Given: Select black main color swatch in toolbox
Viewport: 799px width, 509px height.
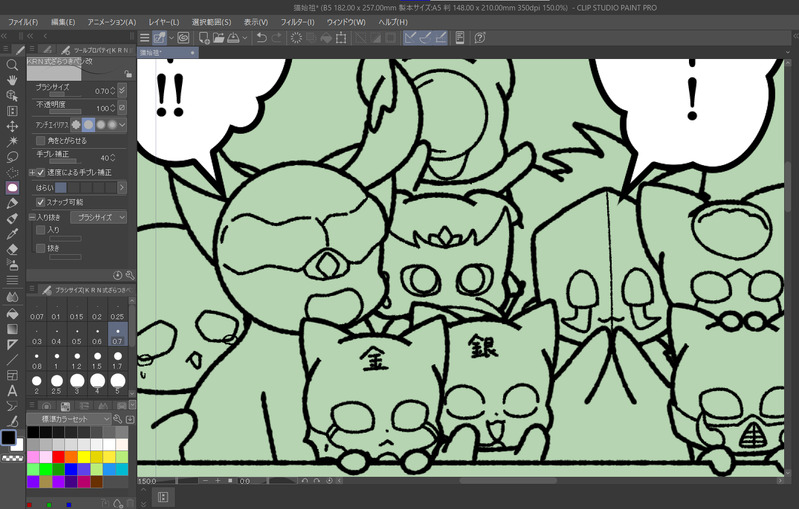Looking at the screenshot, I should (x=8, y=438).
